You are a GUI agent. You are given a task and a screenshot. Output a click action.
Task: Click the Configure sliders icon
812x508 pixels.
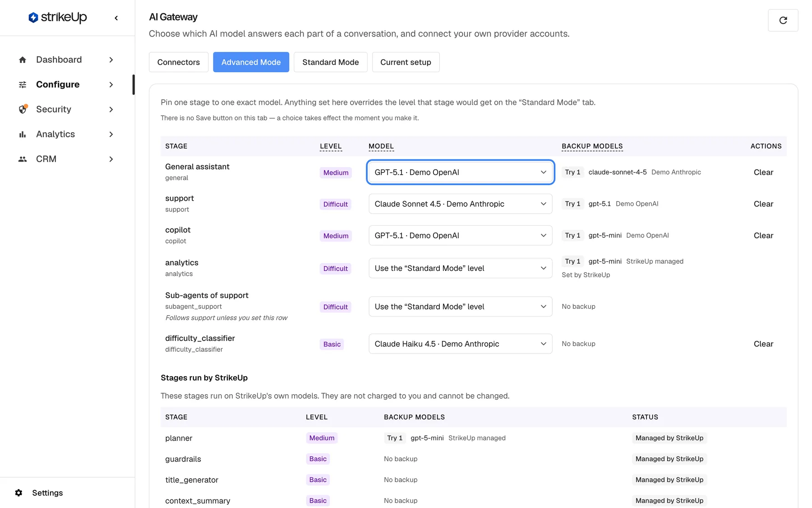click(x=23, y=84)
